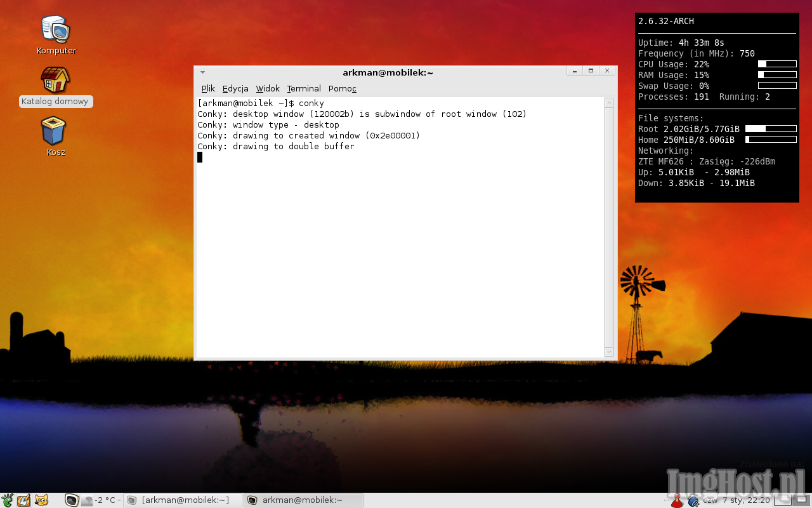Screen dimensions: 812x508
Task: Click the red pawn tray icon
Action: coord(677,501)
